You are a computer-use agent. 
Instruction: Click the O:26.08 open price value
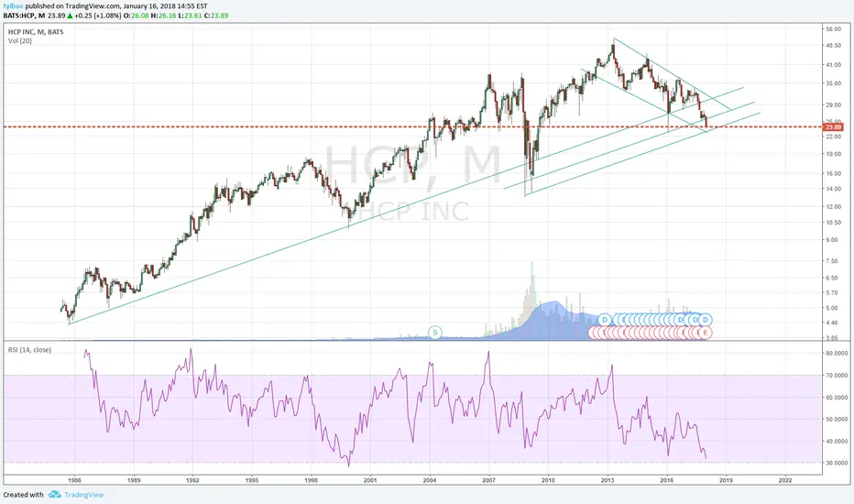pyautogui.click(x=137, y=16)
